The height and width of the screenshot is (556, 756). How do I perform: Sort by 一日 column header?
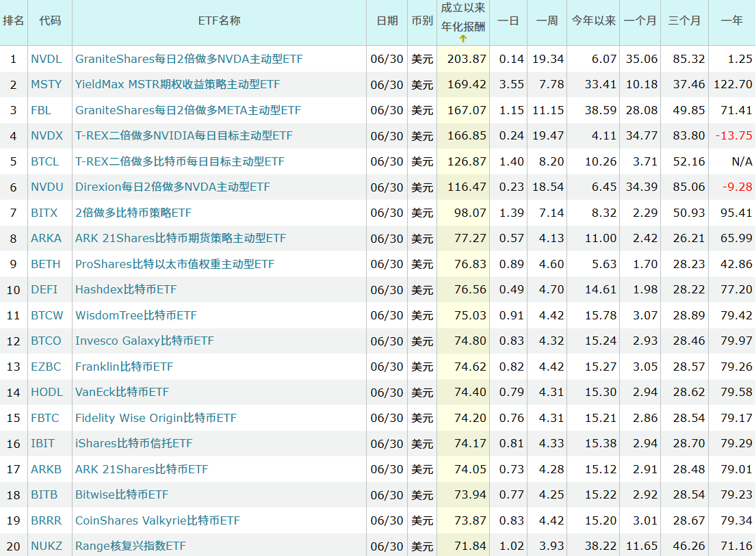tap(508, 21)
